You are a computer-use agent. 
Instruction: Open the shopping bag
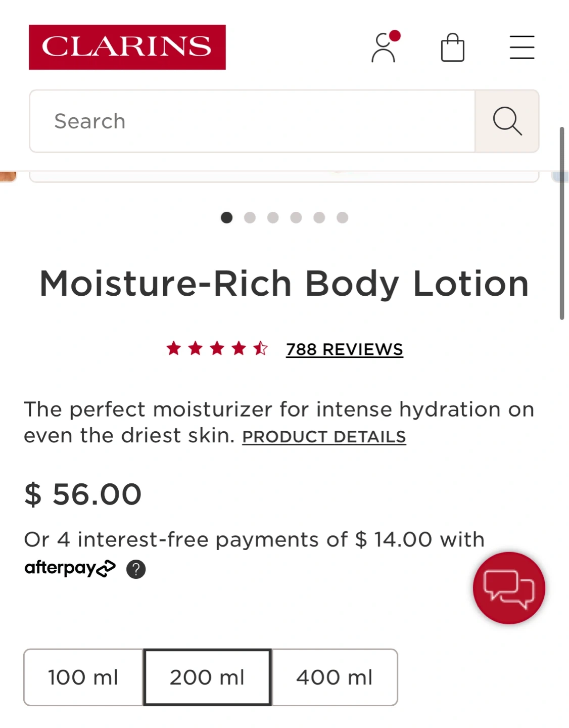[452, 48]
